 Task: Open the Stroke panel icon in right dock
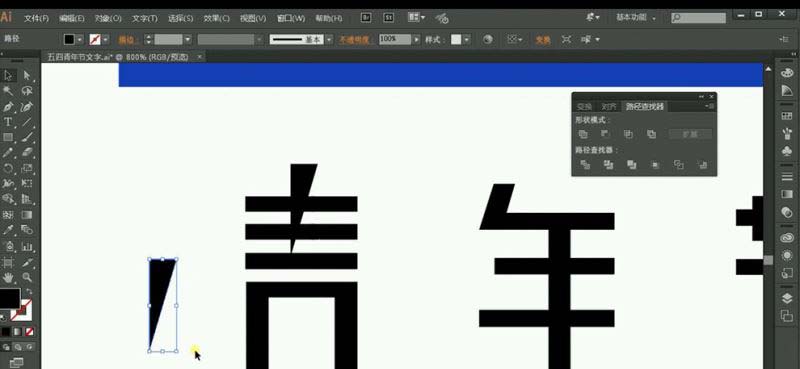click(787, 177)
